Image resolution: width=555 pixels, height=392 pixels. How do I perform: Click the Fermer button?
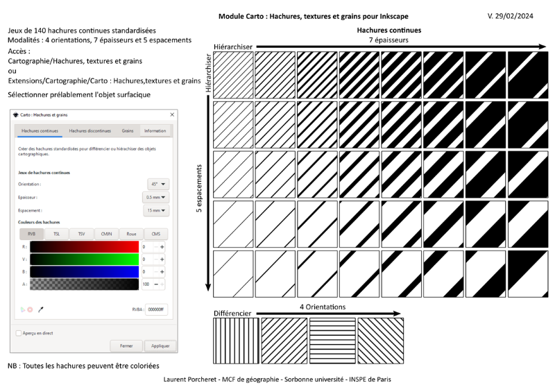tap(126, 346)
